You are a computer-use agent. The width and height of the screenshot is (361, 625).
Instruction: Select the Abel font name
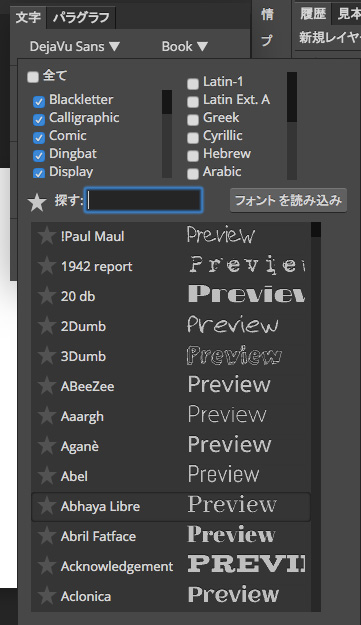pos(74,476)
